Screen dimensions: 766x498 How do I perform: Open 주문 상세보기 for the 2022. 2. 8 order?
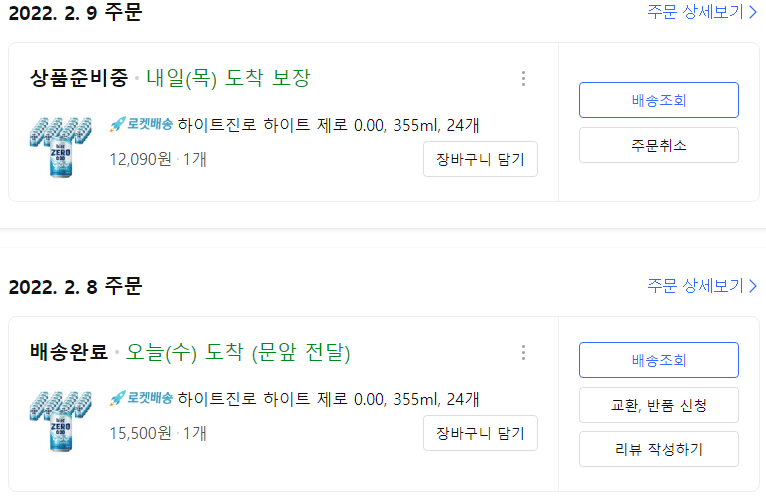pos(702,285)
